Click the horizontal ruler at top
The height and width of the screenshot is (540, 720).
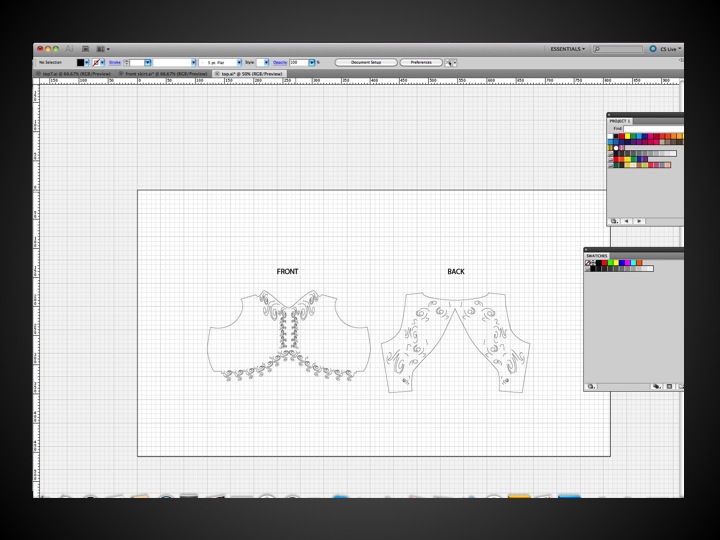(360, 80)
